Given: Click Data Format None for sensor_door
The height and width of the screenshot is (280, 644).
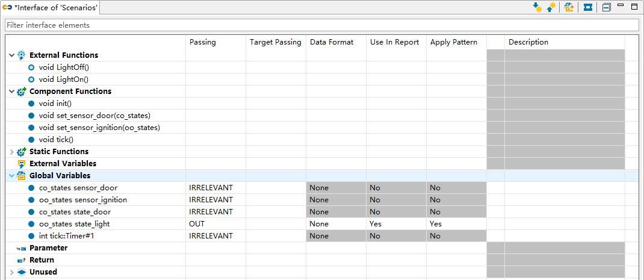Looking at the screenshot, I should (x=336, y=188).
